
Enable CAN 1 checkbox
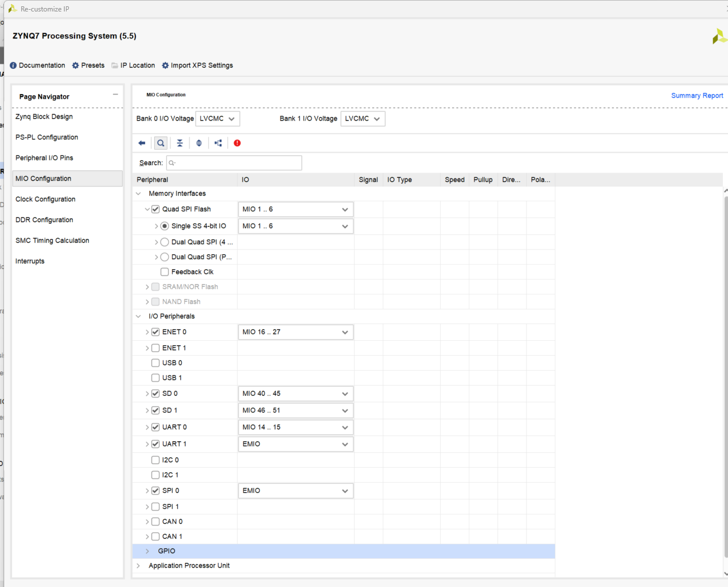(155, 537)
